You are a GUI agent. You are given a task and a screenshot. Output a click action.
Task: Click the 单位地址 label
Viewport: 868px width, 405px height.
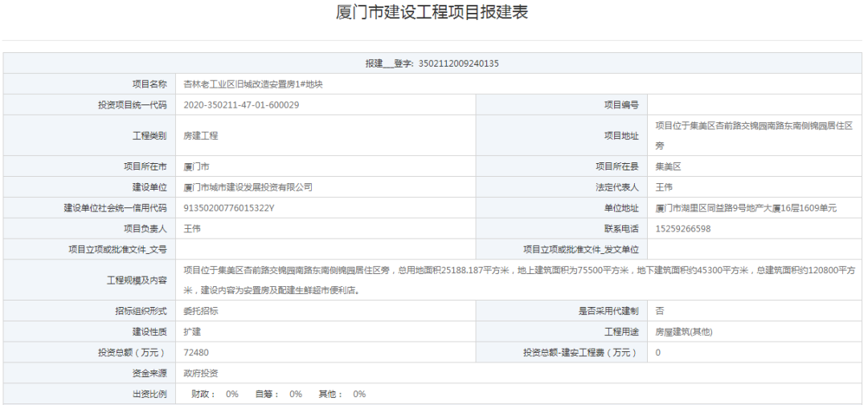[621, 208]
